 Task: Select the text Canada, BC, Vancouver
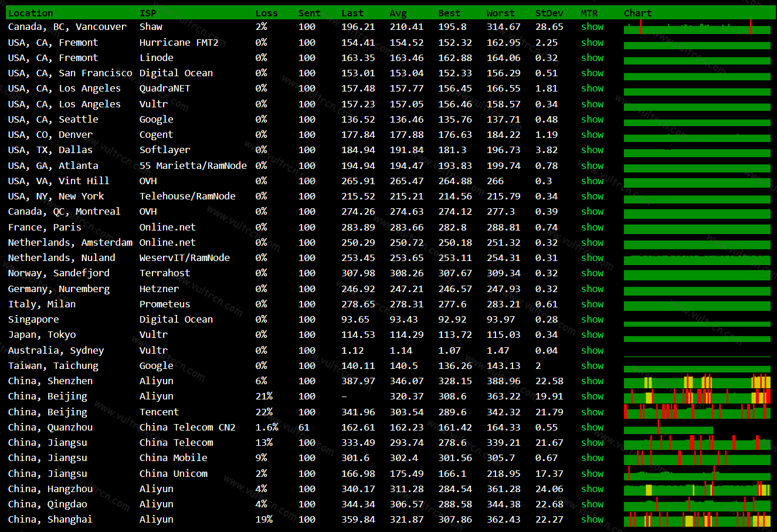pyautogui.click(x=67, y=26)
